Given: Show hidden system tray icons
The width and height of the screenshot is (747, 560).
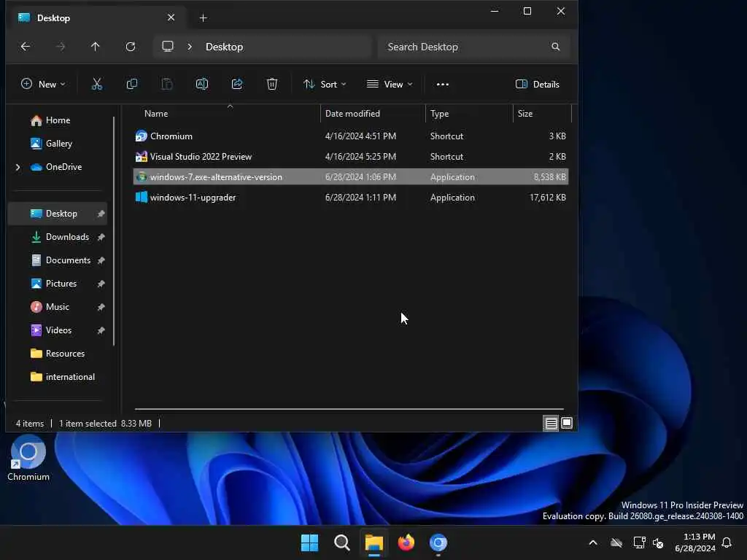Looking at the screenshot, I should pos(593,542).
